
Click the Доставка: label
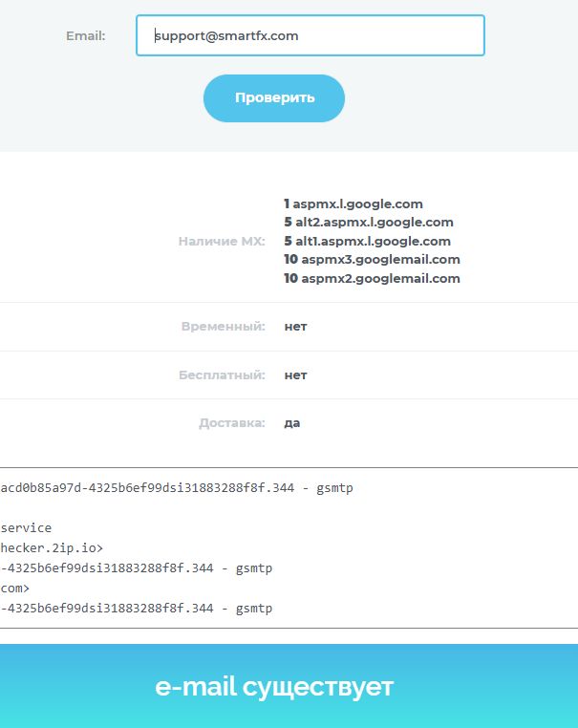tap(232, 423)
